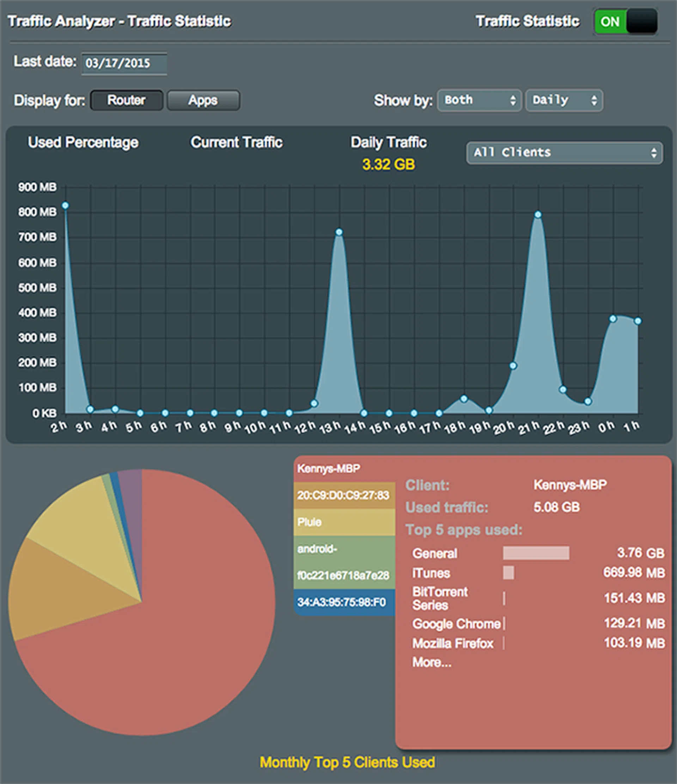Select the Router display button
677x784 pixels.
(126, 100)
